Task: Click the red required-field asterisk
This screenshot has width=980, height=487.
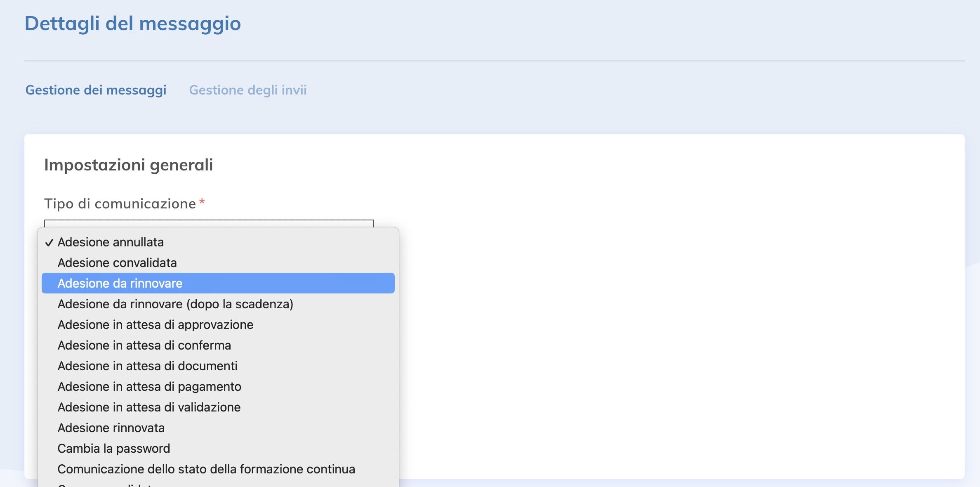Action: (x=202, y=202)
